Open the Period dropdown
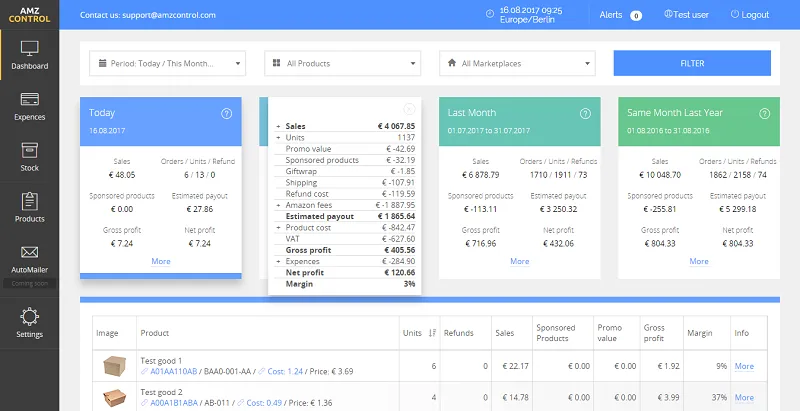This screenshot has width=800, height=411. click(x=167, y=64)
